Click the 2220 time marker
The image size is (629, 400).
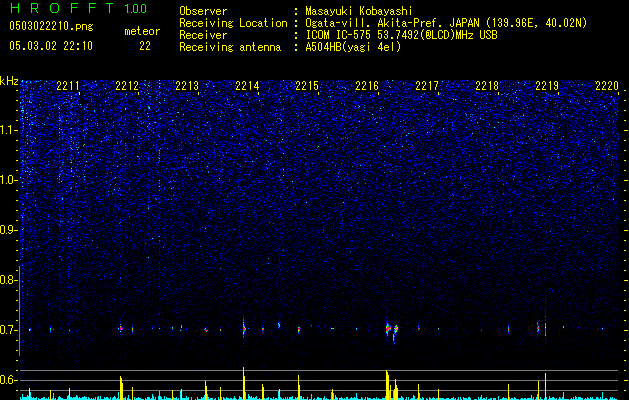(607, 86)
